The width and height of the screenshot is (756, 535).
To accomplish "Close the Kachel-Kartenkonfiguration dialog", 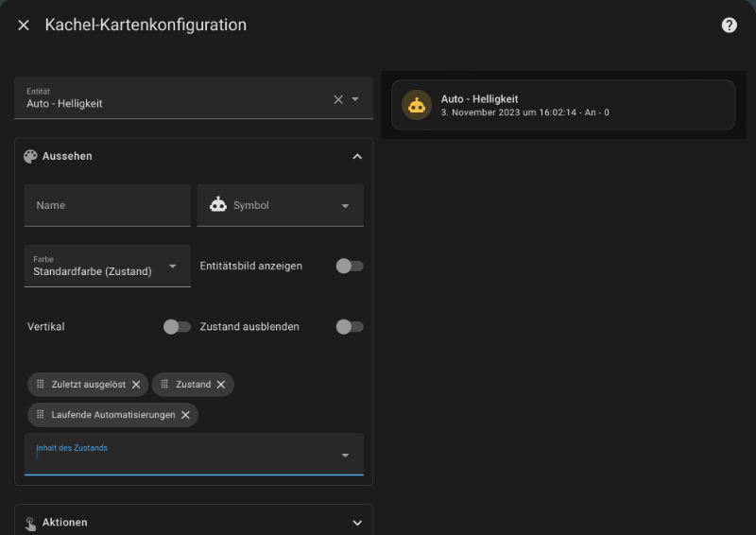I will click(24, 26).
